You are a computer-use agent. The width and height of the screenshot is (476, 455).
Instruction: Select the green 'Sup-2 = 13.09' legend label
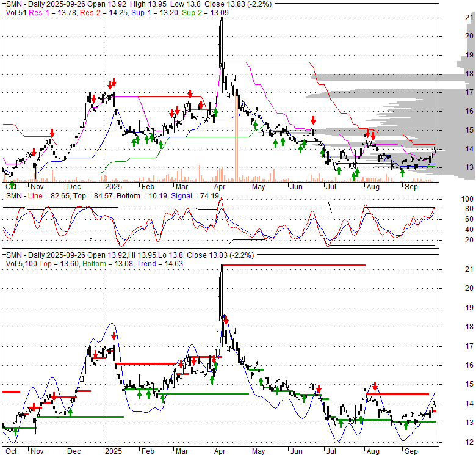(x=205, y=13)
